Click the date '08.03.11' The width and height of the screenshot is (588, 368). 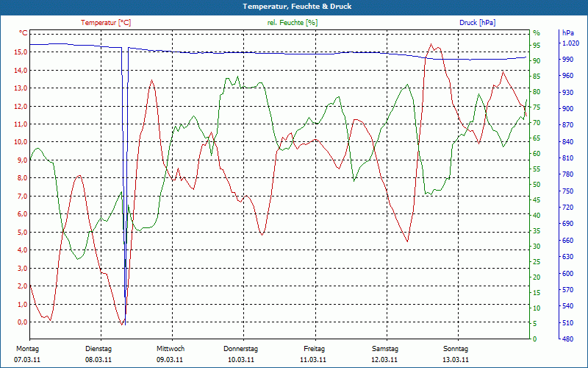tap(98, 360)
